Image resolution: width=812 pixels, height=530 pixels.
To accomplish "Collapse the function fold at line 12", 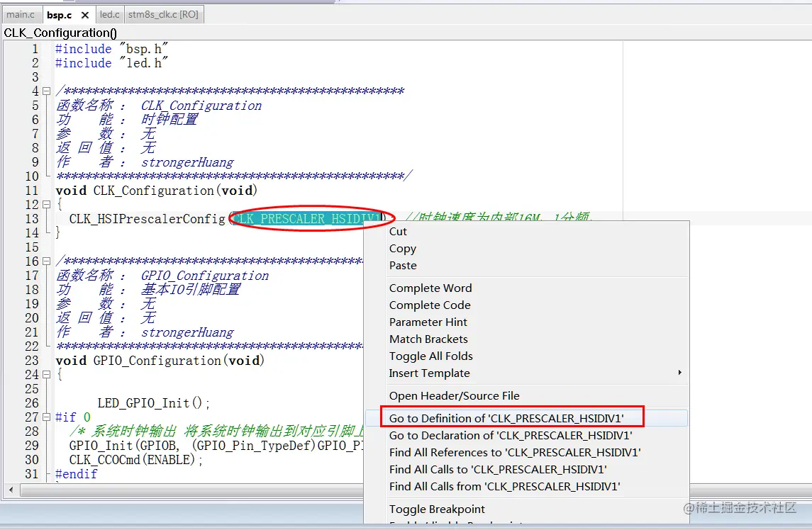I will [x=46, y=205].
